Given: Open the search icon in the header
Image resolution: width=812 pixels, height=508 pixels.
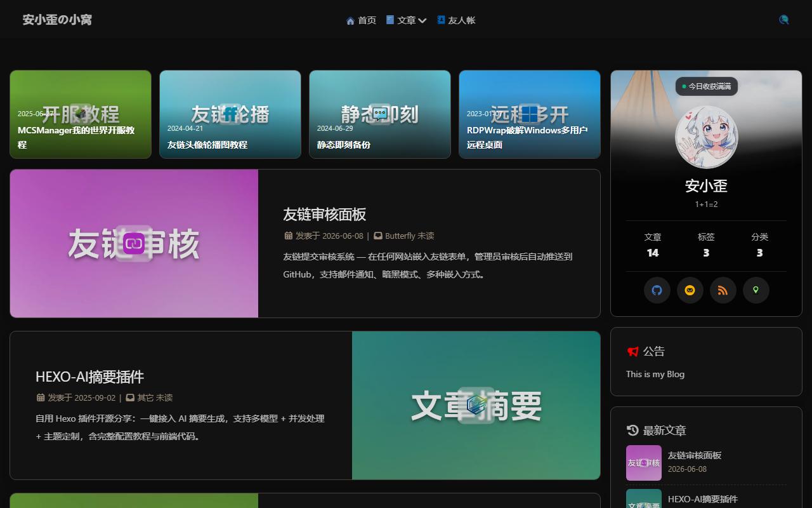Looking at the screenshot, I should click(784, 20).
